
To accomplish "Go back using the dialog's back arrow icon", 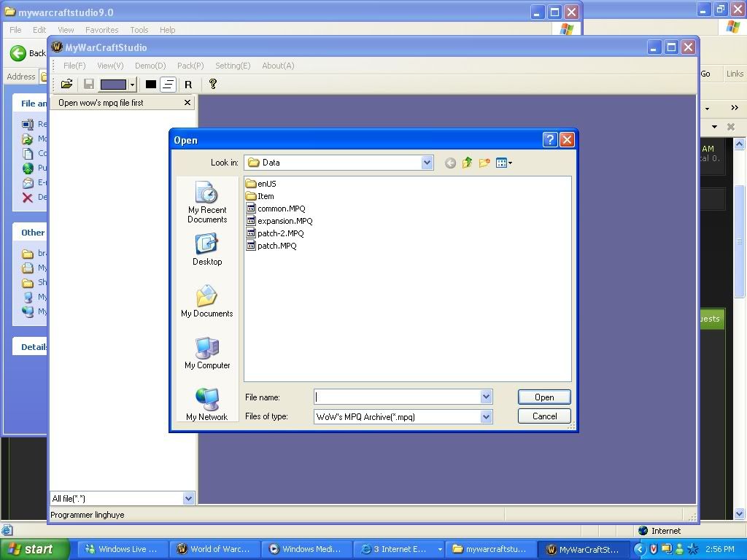I will pos(450,163).
